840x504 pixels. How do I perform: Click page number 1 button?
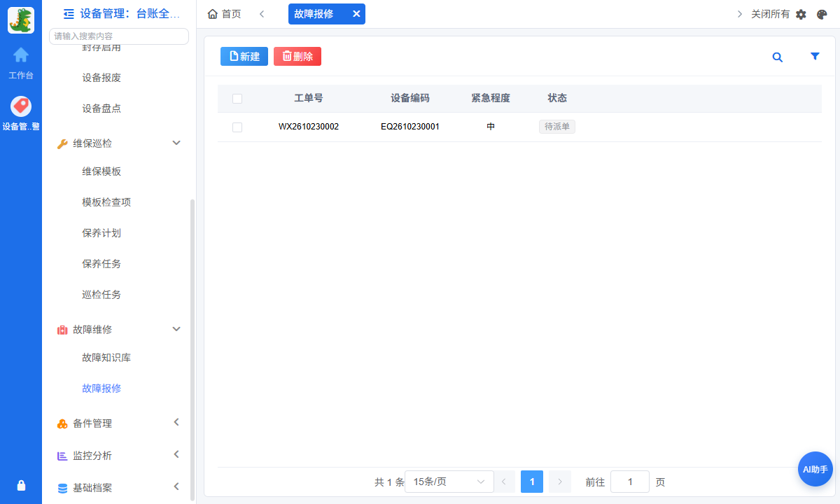click(x=532, y=482)
